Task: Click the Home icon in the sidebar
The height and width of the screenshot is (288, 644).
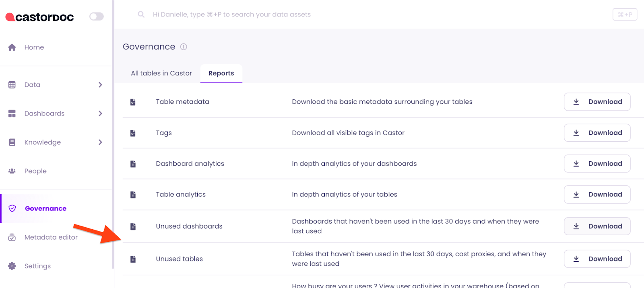Action: click(x=12, y=47)
